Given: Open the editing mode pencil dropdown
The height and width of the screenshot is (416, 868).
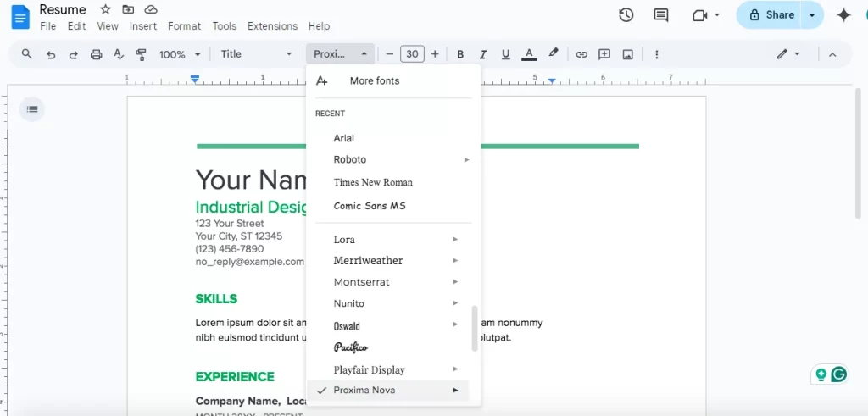Looking at the screenshot, I should pos(789,54).
